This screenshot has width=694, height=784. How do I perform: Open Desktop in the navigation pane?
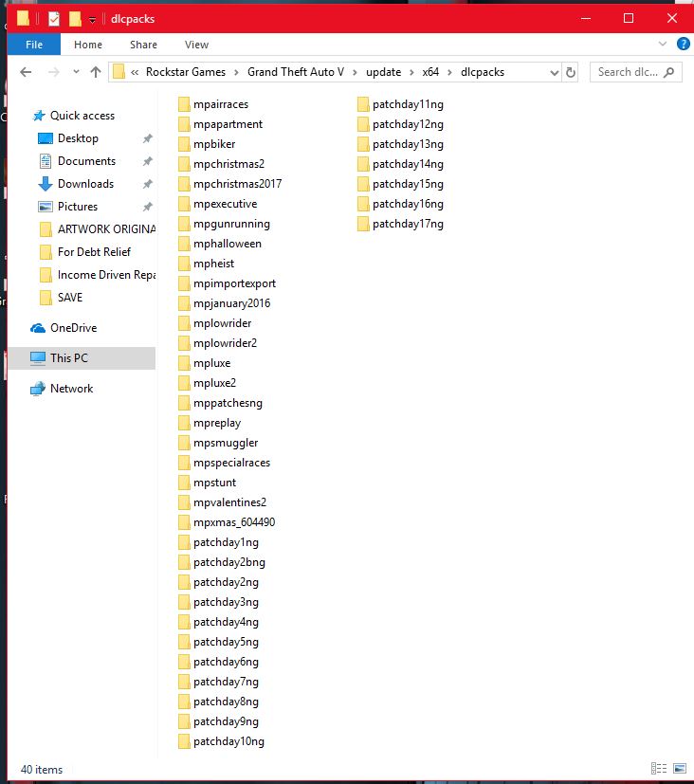coord(78,138)
